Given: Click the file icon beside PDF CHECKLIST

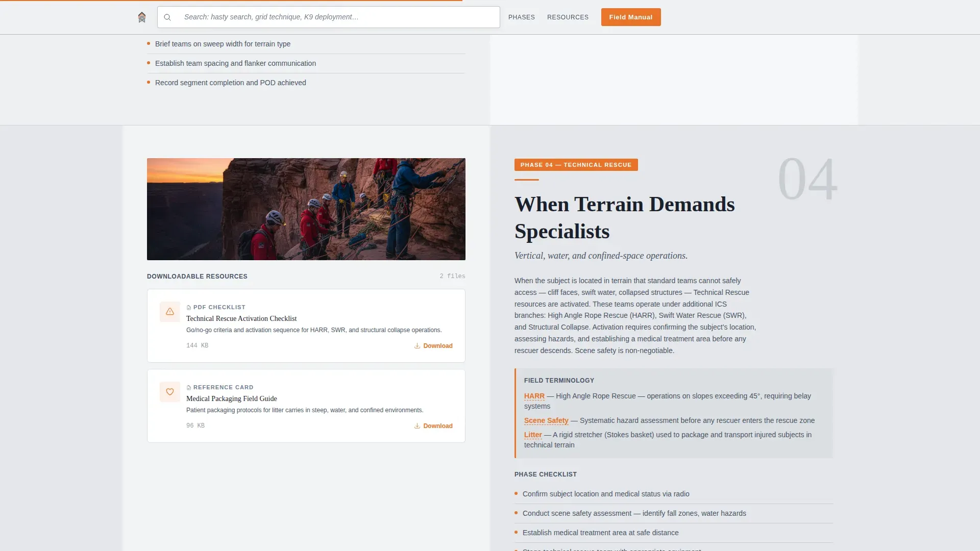Looking at the screenshot, I should pyautogui.click(x=189, y=308).
